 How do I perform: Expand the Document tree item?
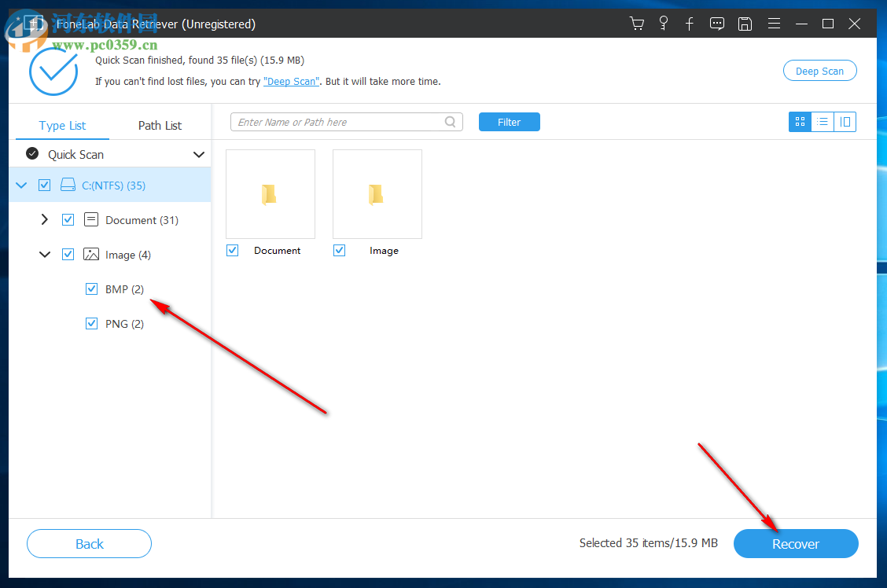point(44,219)
